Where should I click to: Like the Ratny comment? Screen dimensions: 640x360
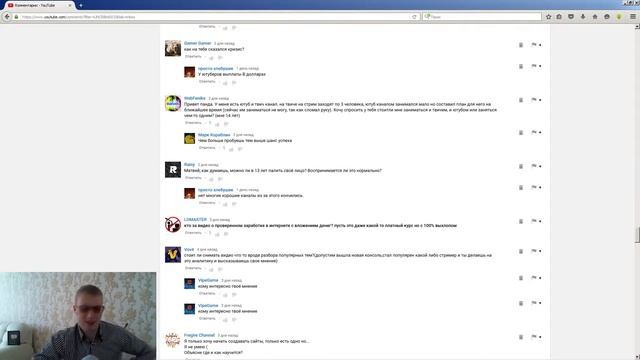click(x=211, y=179)
